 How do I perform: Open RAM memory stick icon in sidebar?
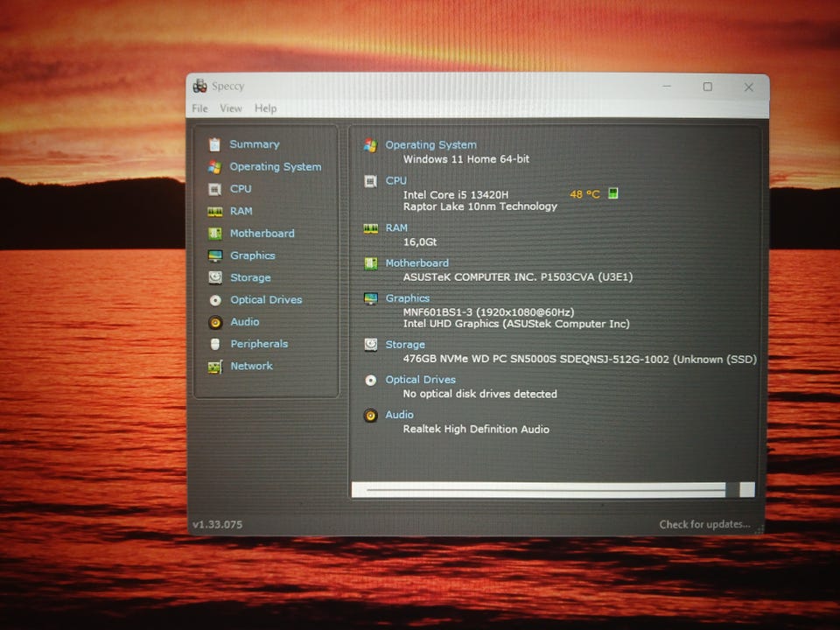(215, 212)
